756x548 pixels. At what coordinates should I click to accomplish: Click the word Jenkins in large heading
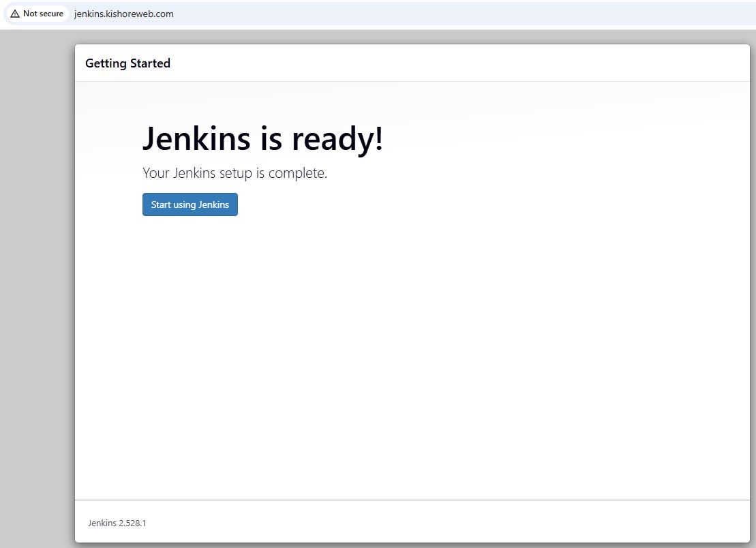click(x=196, y=139)
